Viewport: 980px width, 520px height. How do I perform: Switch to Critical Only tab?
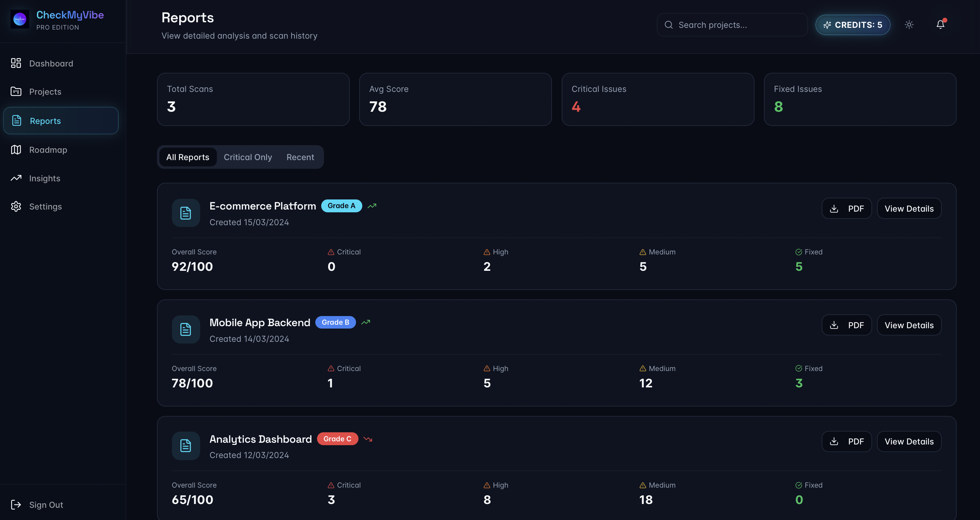click(248, 157)
